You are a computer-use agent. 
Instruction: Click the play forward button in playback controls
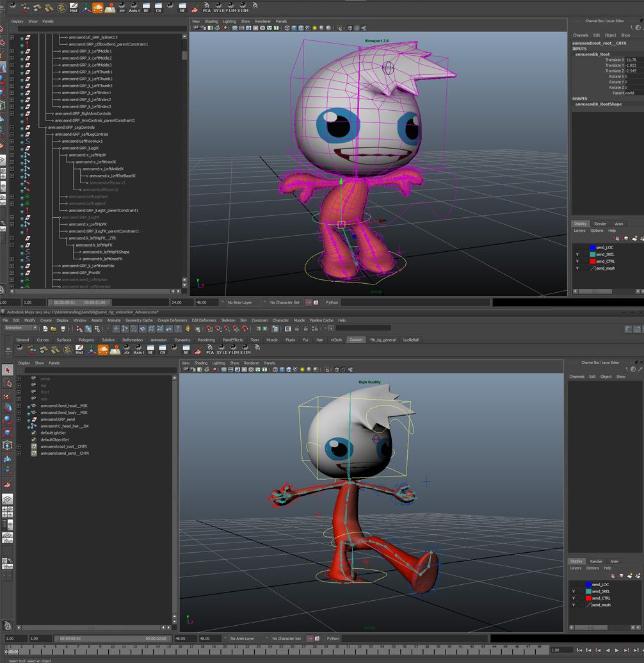(x=616, y=650)
